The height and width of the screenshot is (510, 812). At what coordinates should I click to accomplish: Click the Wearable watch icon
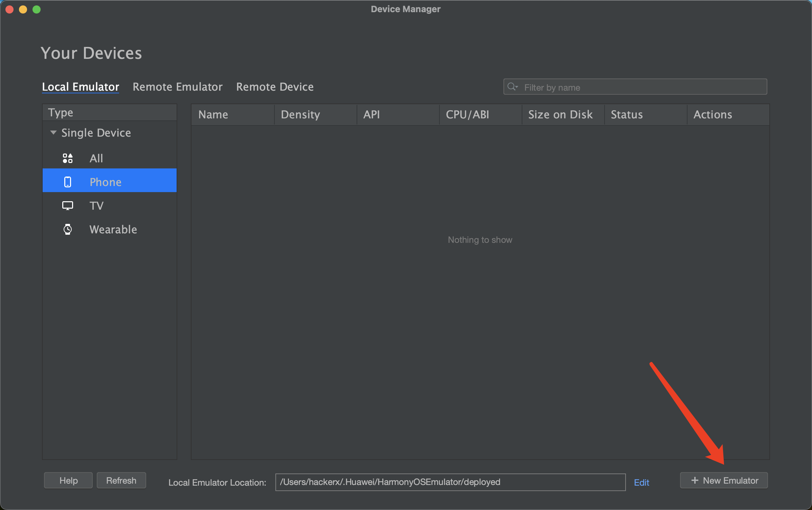click(68, 229)
